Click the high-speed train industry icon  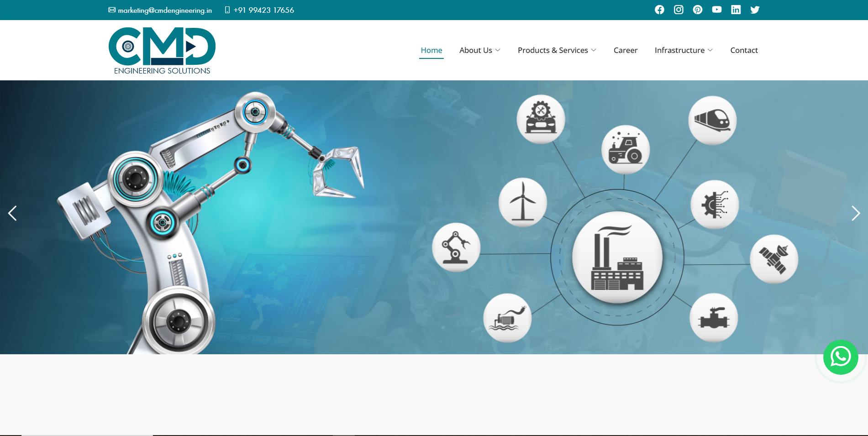point(712,120)
